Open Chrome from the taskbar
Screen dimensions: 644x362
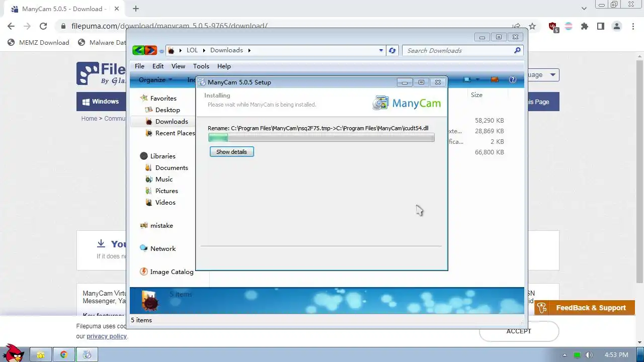pyautogui.click(x=64, y=354)
